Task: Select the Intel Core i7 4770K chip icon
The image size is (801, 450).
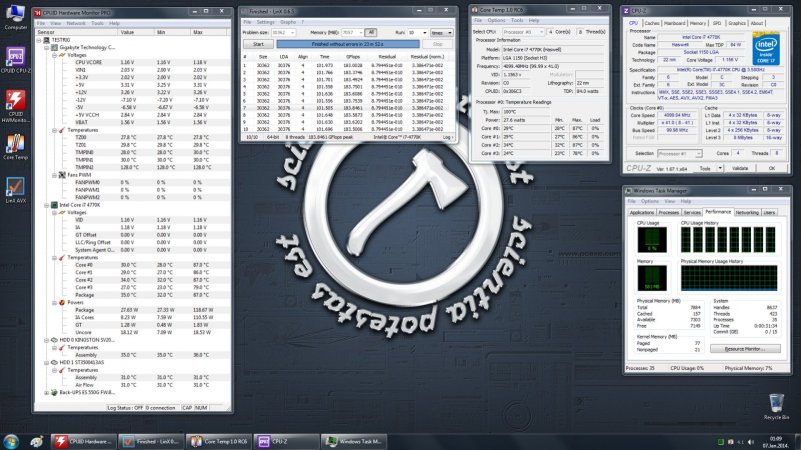Action: tap(54, 205)
